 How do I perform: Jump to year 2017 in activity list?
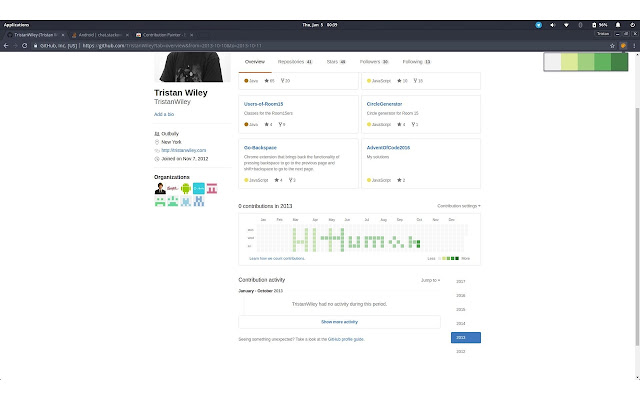(x=461, y=282)
